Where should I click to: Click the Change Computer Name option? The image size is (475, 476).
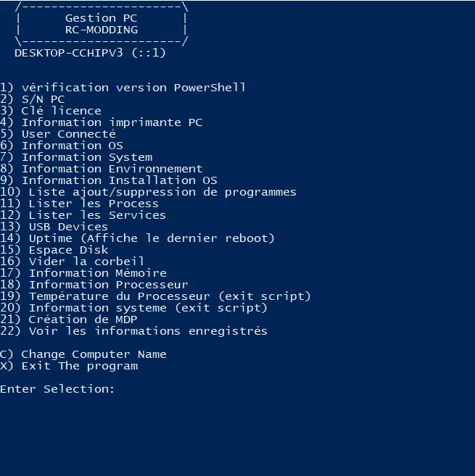83,354
